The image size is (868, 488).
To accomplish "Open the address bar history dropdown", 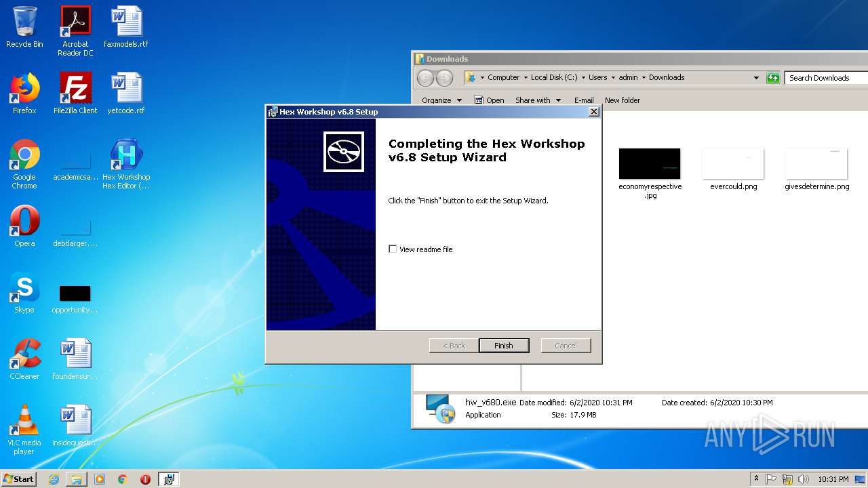I will (x=756, y=78).
